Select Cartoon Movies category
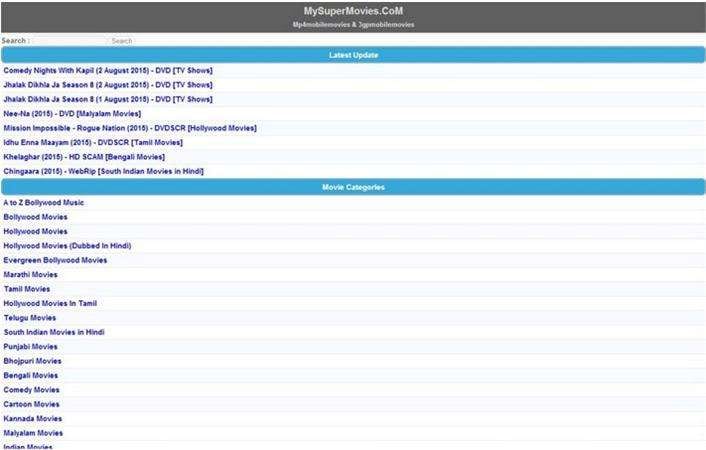 31,405
